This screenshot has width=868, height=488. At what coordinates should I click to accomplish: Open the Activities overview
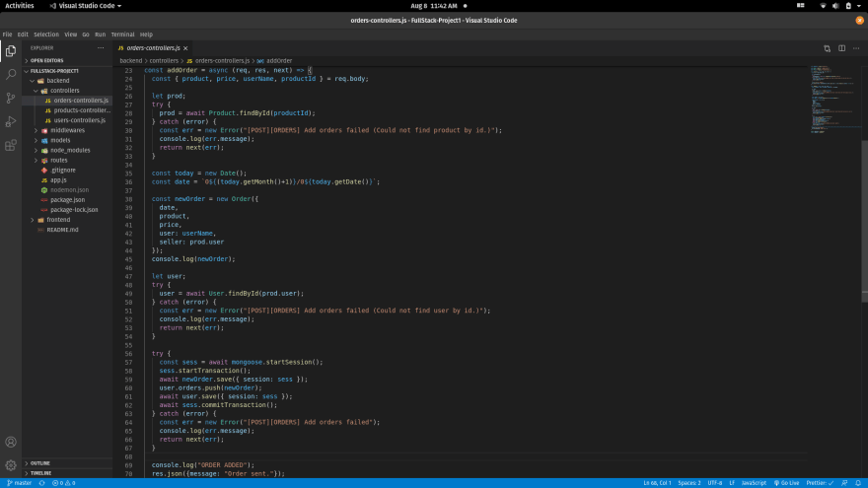click(20, 6)
